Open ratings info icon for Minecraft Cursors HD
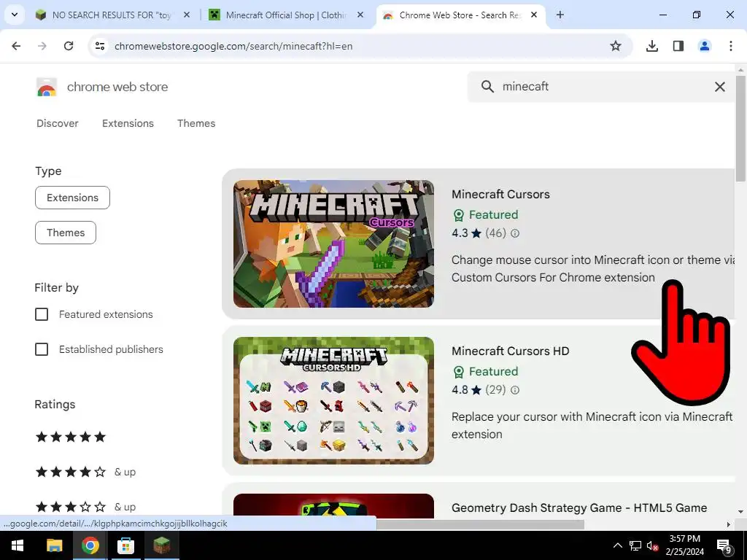Screen dimensions: 747x560 coord(515,390)
